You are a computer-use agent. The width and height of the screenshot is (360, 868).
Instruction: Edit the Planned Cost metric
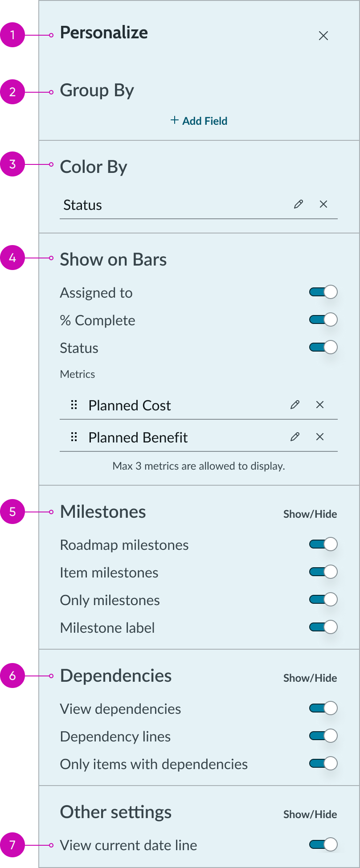click(295, 405)
